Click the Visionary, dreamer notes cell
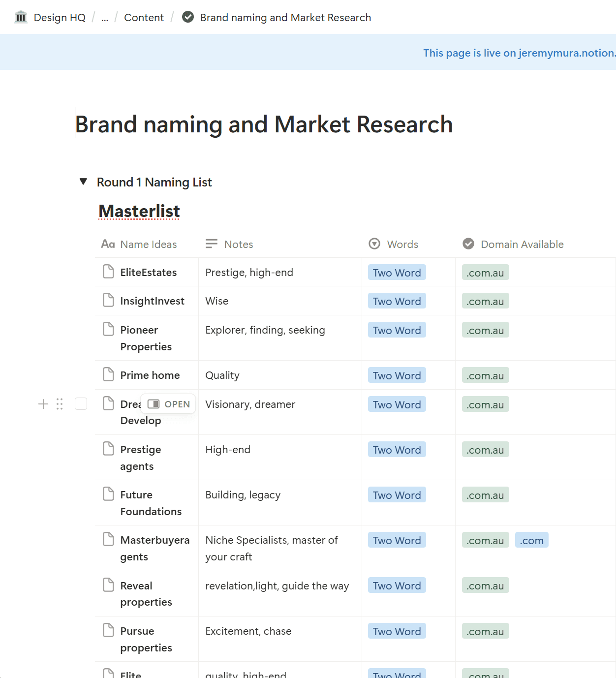The width and height of the screenshot is (616, 678). point(280,412)
